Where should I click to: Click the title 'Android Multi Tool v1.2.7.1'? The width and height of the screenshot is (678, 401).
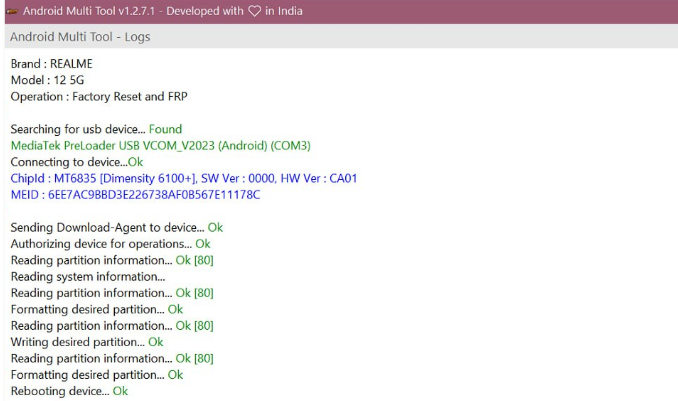(x=89, y=11)
